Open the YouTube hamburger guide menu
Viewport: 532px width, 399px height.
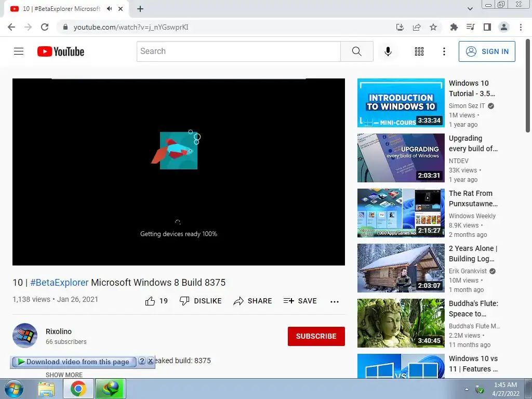point(19,51)
